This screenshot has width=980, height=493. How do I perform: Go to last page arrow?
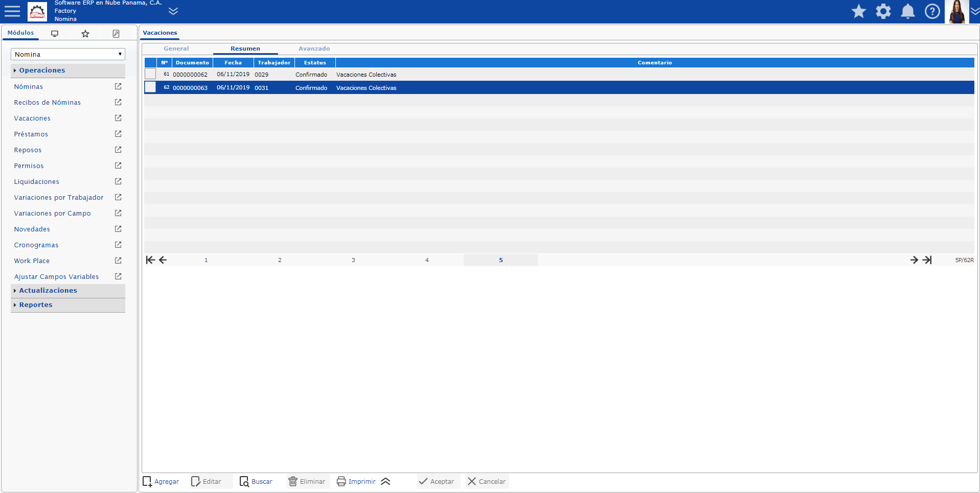coord(927,260)
